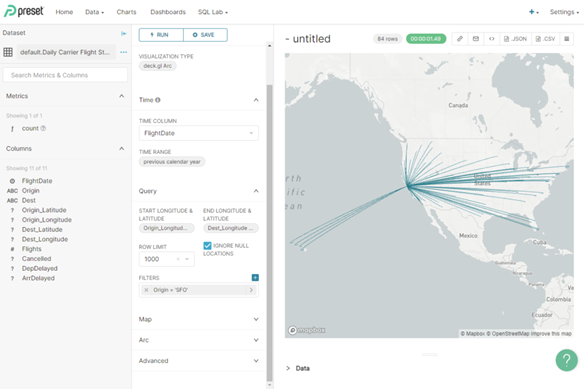Share chart by email icon
Screen dimensions: 584x389
coord(476,39)
